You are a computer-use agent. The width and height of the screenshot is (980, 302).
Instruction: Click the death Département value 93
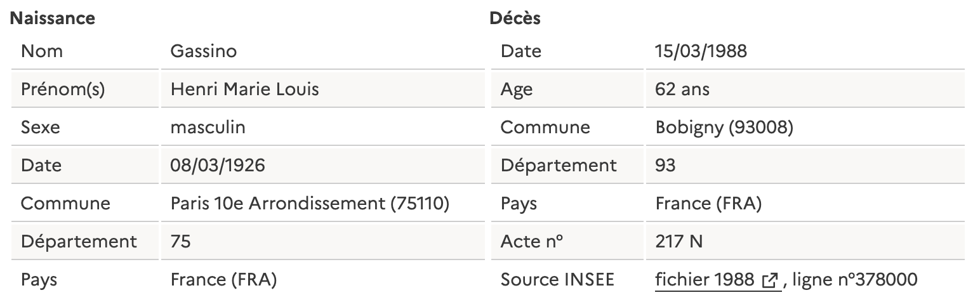coord(666,165)
